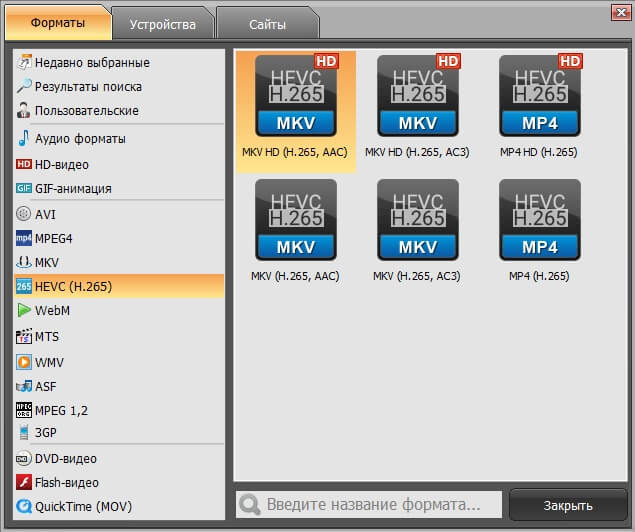This screenshot has height=532, width=635.
Task: Click the 3GP phone icon
Action: (x=24, y=432)
